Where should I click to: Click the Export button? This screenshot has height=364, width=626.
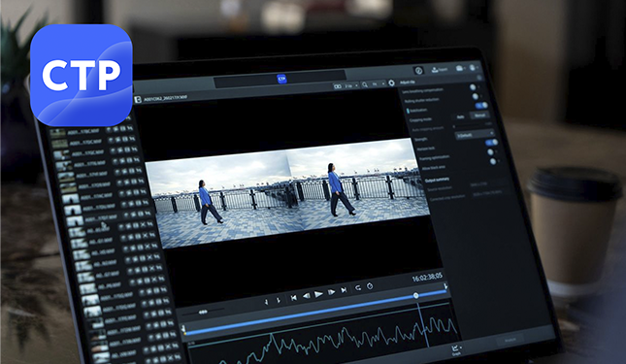(440, 70)
